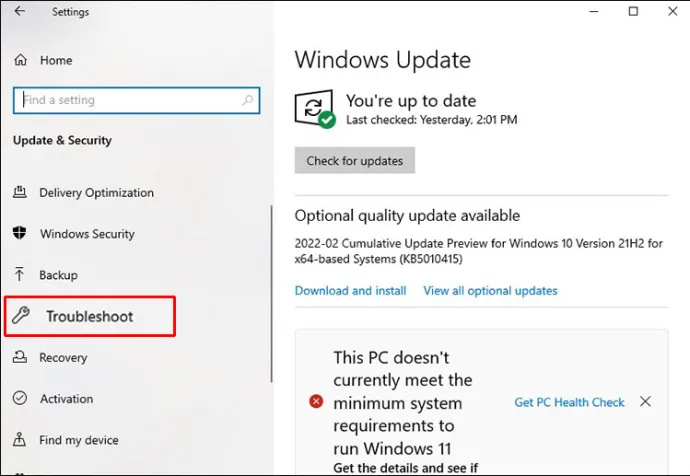Image resolution: width=690 pixels, height=476 pixels.
Task: Click the Check for updates button
Action: [x=355, y=161]
